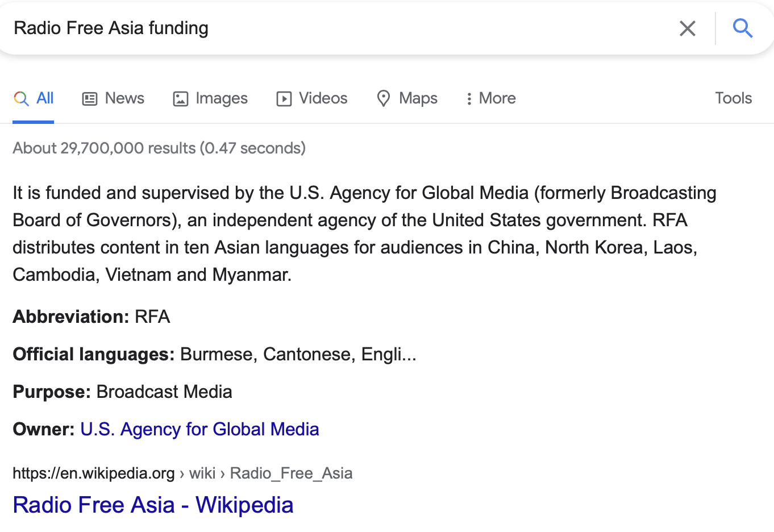The image size is (774, 532).
Task: Focus the search box containing Radio Free Asia funding
Action: coord(341,28)
